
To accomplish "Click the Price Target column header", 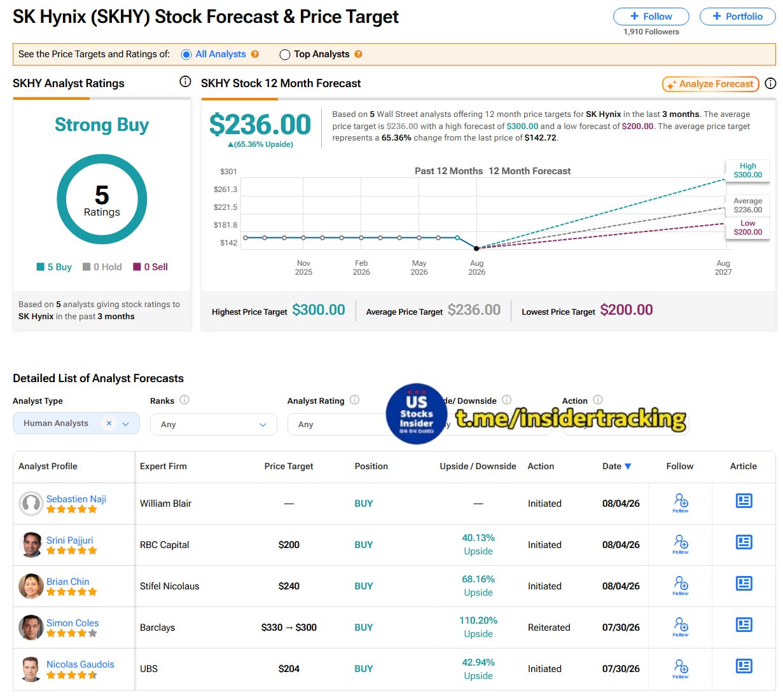I will (289, 466).
